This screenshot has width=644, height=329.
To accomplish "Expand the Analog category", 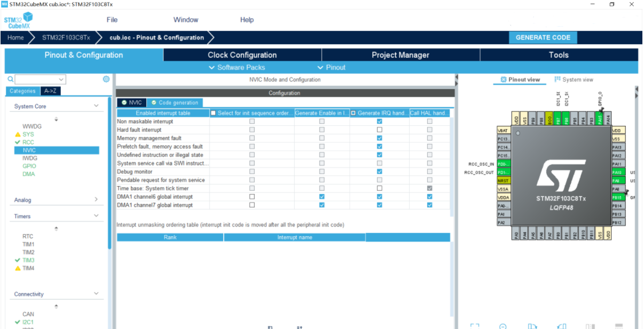I will (x=96, y=199).
